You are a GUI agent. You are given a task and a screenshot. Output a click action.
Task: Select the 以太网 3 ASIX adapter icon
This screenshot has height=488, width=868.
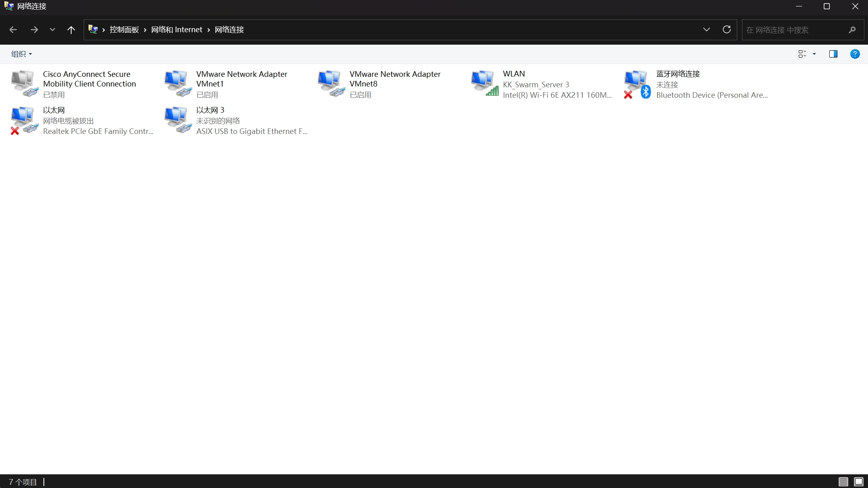pos(178,119)
